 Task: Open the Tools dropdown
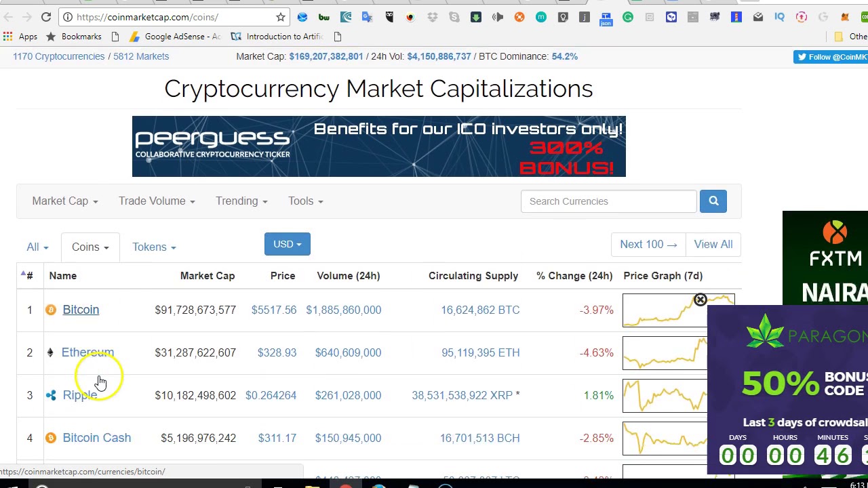click(x=305, y=201)
